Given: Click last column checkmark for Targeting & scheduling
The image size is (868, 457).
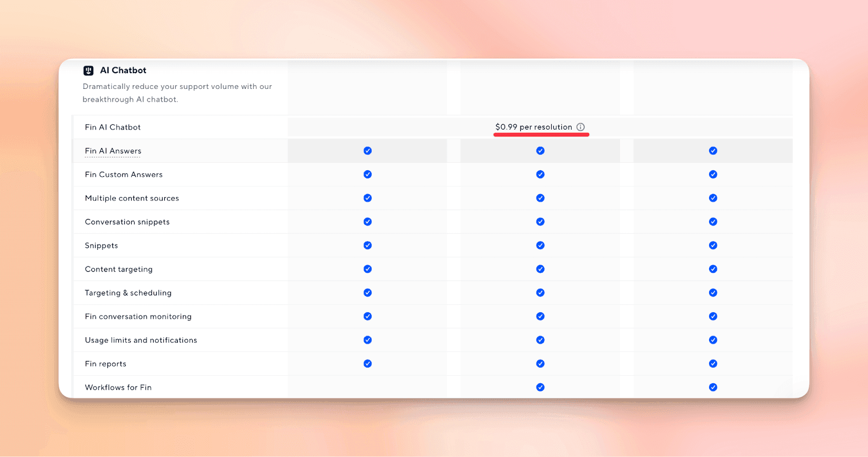Looking at the screenshot, I should tap(713, 293).
